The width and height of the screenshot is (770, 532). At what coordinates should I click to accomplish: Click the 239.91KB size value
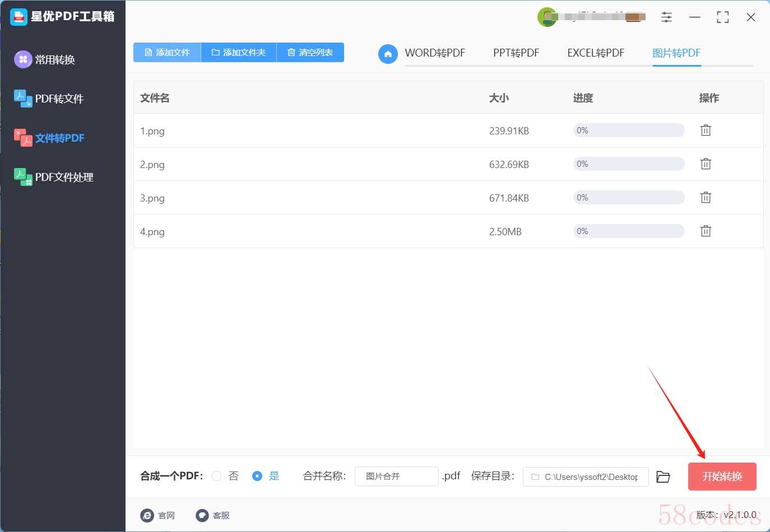coord(509,131)
